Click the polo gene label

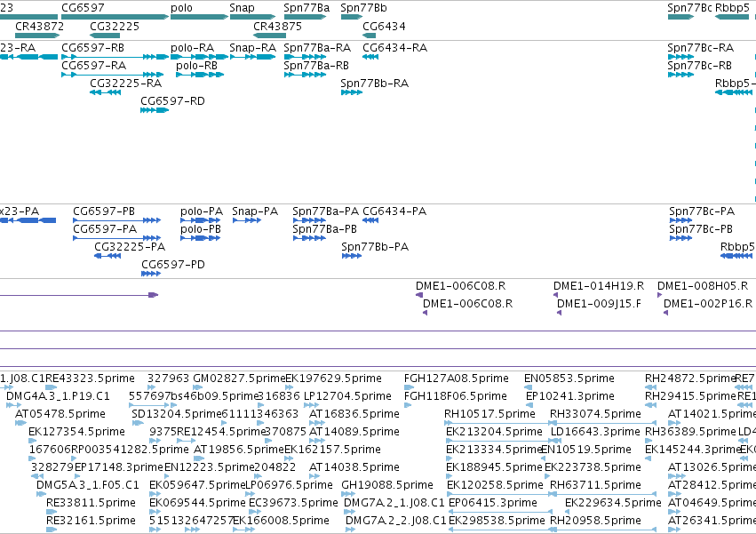pyautogui.click(x=181, y=8)
